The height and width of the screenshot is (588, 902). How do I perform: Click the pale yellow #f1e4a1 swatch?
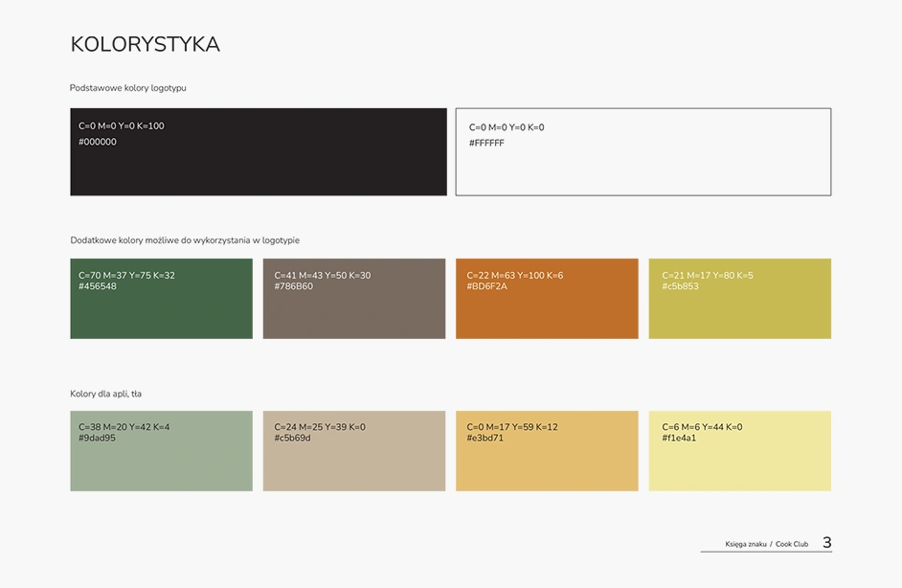[x=739, y=462]
